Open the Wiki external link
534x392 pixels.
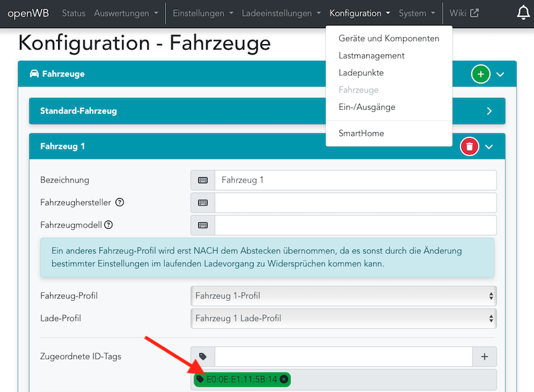pyautogui.click(x=464, y=13)
